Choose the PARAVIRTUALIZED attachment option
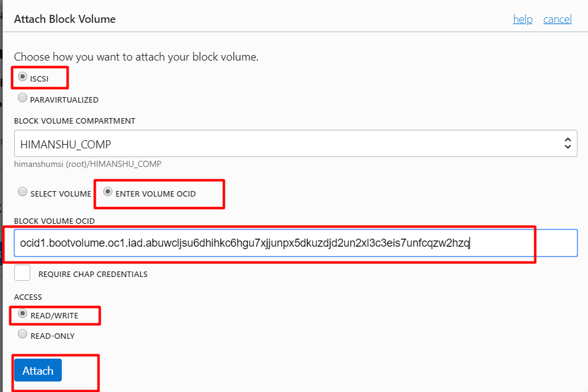 pyautogui.click(x=22, y=98)
